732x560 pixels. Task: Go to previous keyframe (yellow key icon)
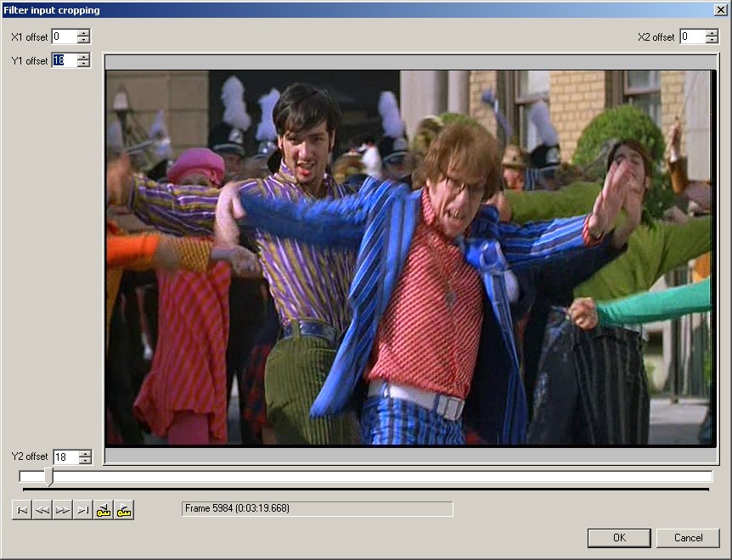pos(104,510)
